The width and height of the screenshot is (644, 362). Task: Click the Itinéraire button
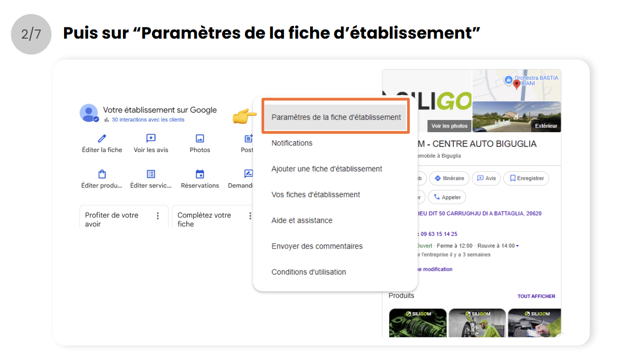449,178
